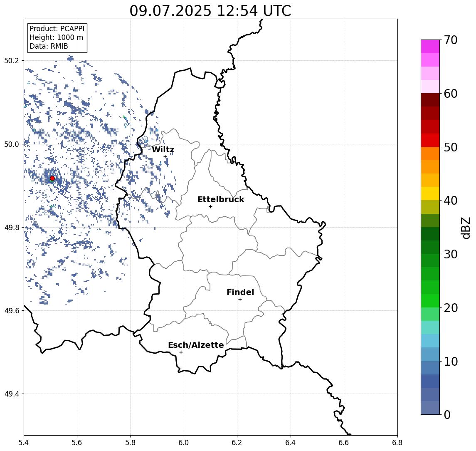The height and width of the screenshot is (451, 476).
Task: Click the 30 tick label on colorbar
Action: point(451,254)
